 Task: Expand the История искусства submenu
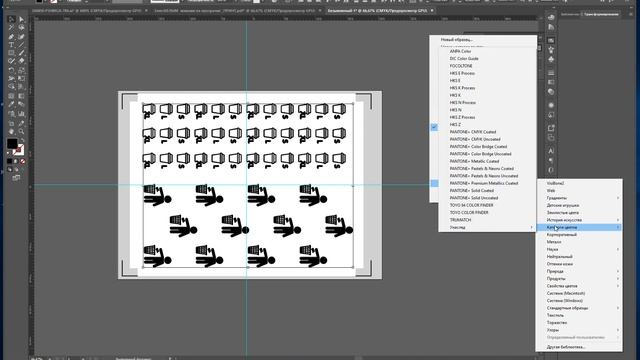pos(579,220)
